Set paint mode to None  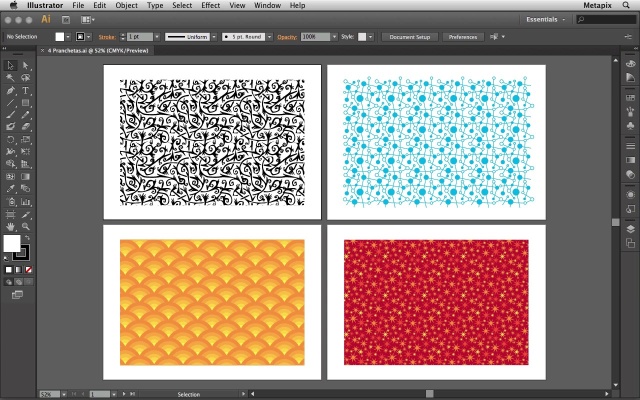(29, 270)
